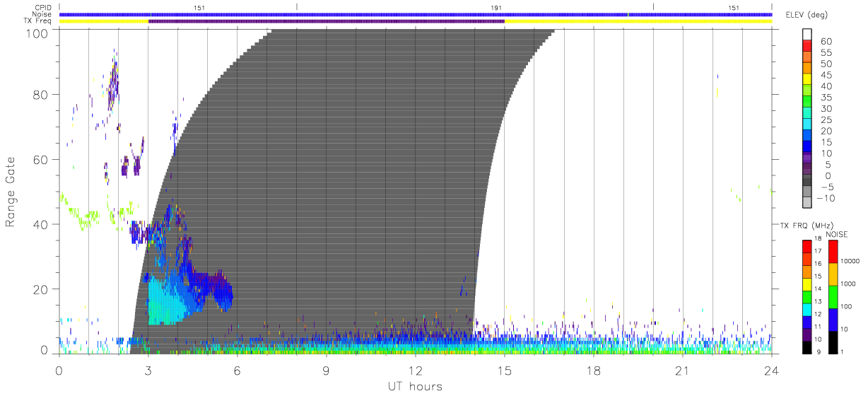Image resolution: width=868 pixels, height=401 pixels.
Task: Click the y-axis tick label '20'
Action: point(41,290)
